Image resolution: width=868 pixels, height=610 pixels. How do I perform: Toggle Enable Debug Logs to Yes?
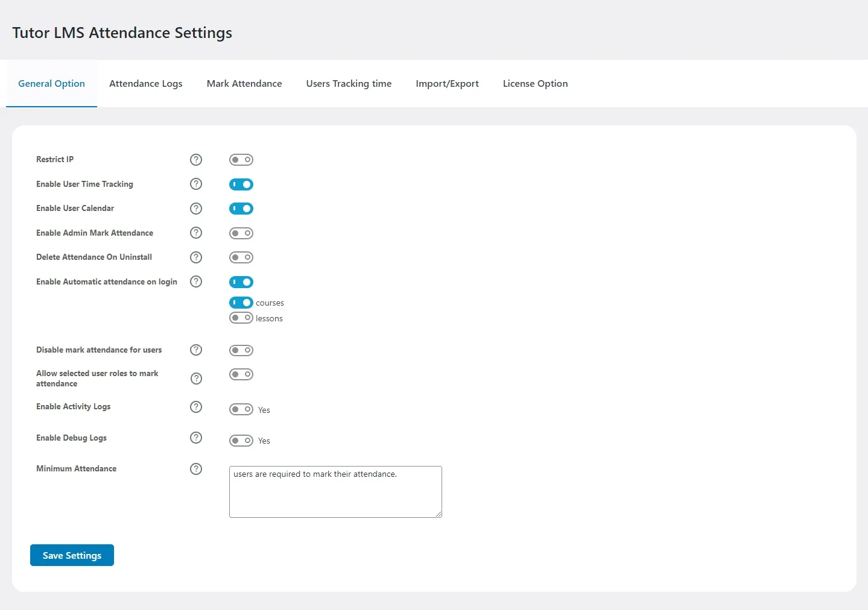[241, 441]
